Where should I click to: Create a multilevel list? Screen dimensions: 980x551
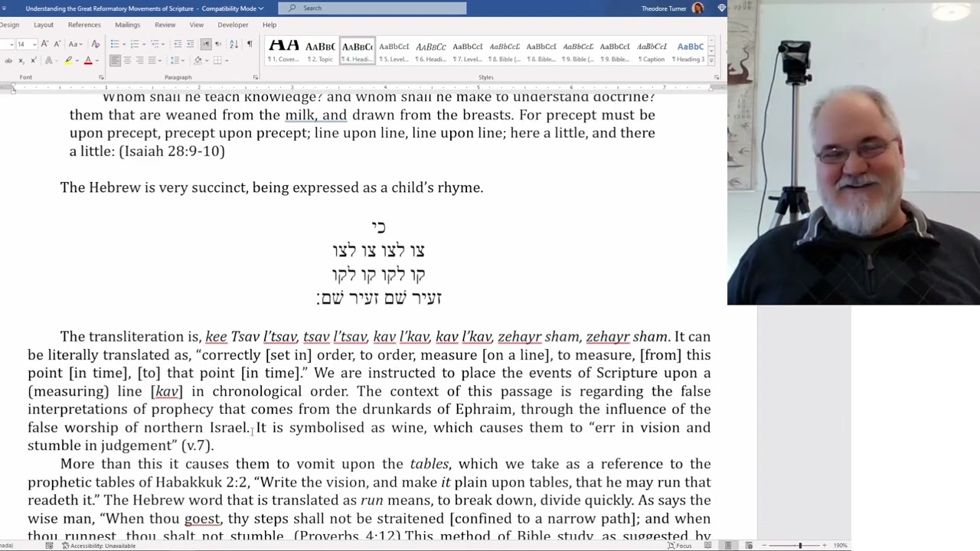(155, 44)
